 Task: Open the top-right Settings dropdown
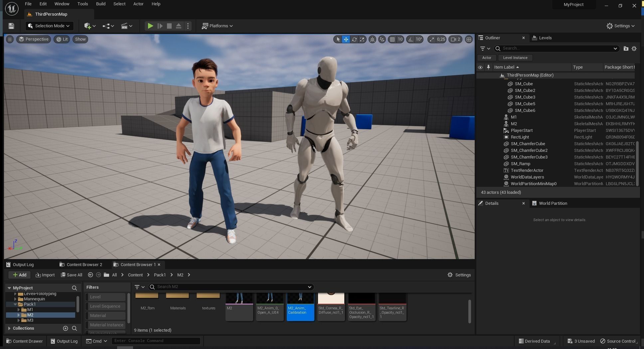(620, 26)
